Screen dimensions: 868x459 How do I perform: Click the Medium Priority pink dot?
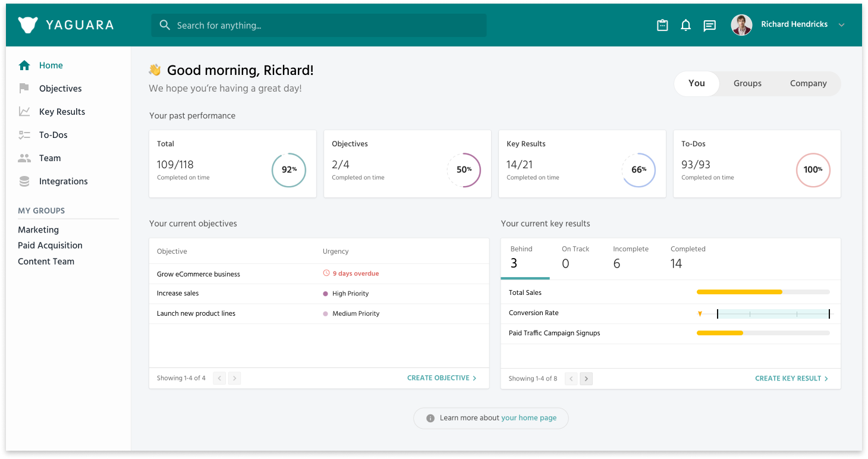point(325,313)
